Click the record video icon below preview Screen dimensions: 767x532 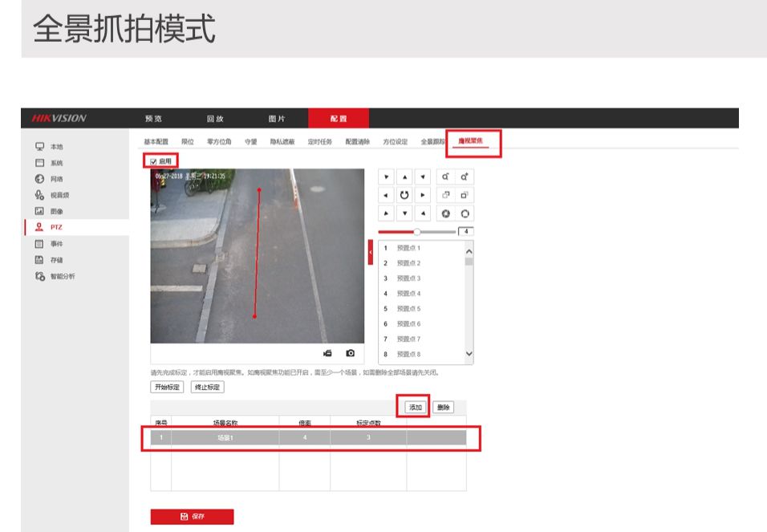click(327, 353)
